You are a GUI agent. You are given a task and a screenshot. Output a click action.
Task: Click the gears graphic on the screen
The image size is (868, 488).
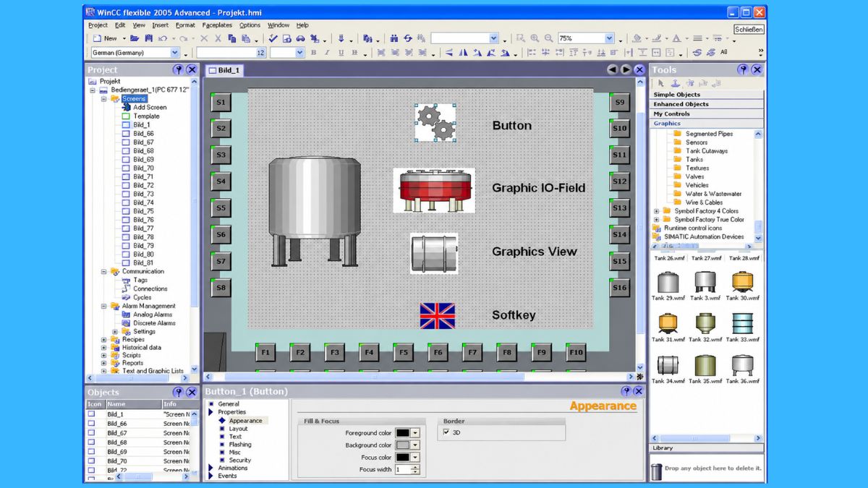coord(435,122)
